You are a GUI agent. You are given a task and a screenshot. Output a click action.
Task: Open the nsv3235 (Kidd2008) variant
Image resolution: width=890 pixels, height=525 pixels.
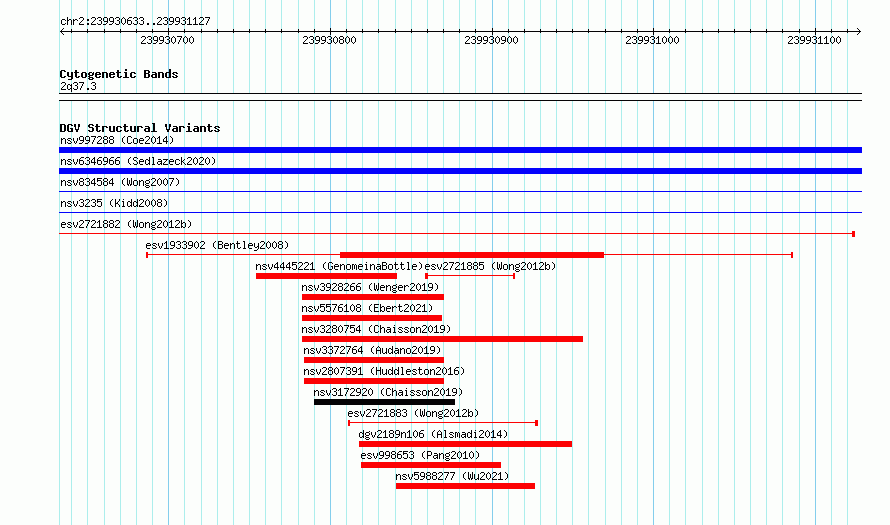point(114,203)
